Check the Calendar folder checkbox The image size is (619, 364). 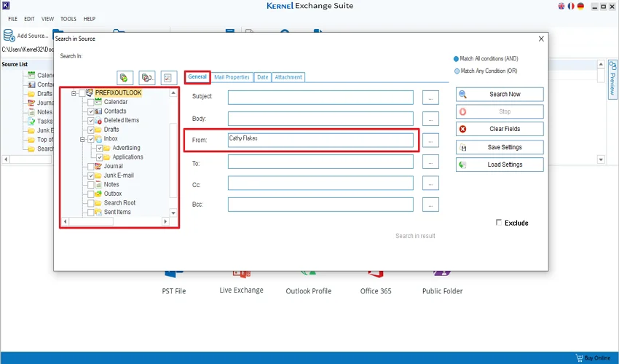tap(91, 102)
